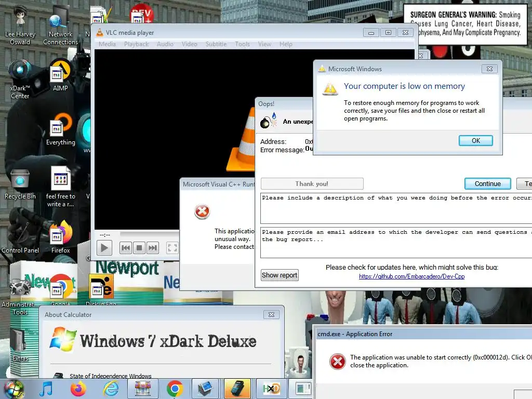The height and width of the screenshot is (399, 532).
Task: Click the 'Your computer is low on memory' heading
Action: click(x=404, y=86)
